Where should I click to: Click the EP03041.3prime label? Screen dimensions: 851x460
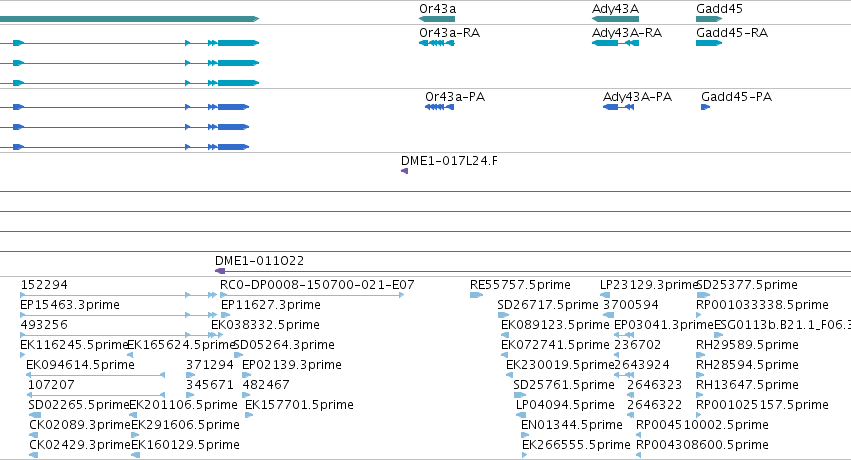coord(664,324)
